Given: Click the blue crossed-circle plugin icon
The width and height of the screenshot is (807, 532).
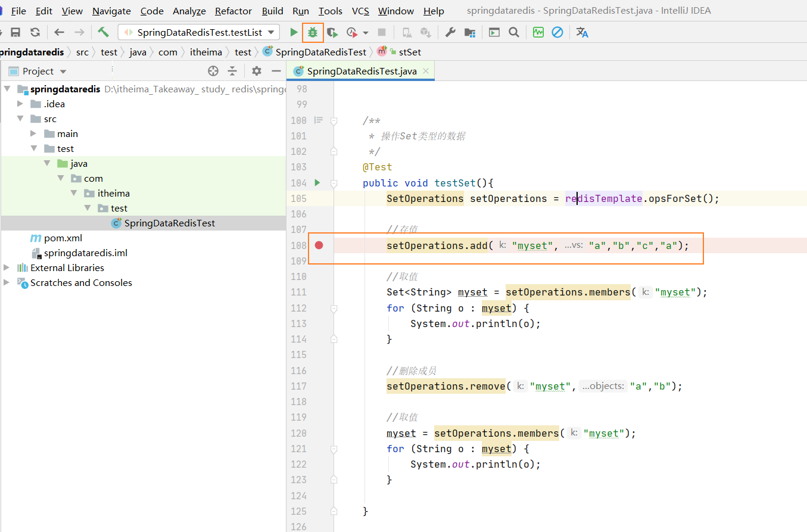Looking at the screenshot, I should (557, 32).
